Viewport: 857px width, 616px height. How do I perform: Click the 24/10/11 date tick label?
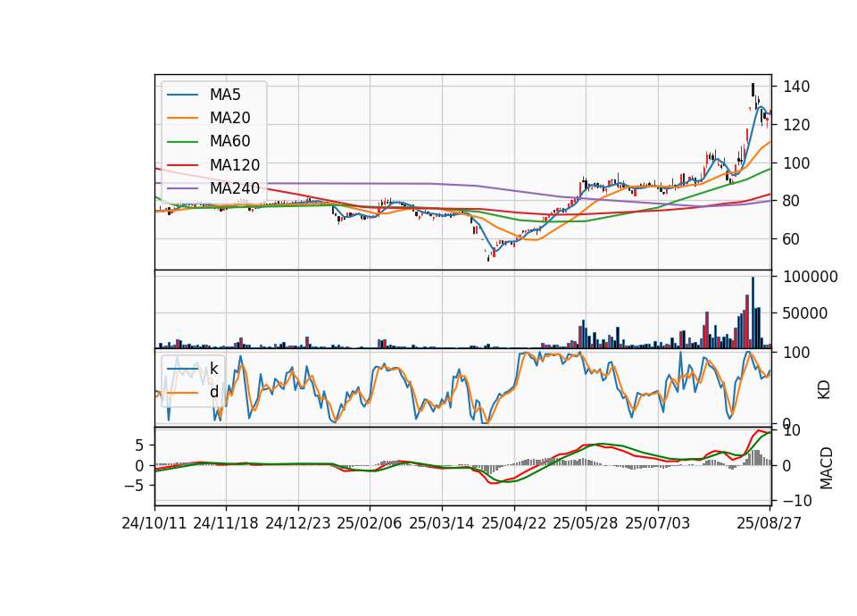tap(154, 523)
